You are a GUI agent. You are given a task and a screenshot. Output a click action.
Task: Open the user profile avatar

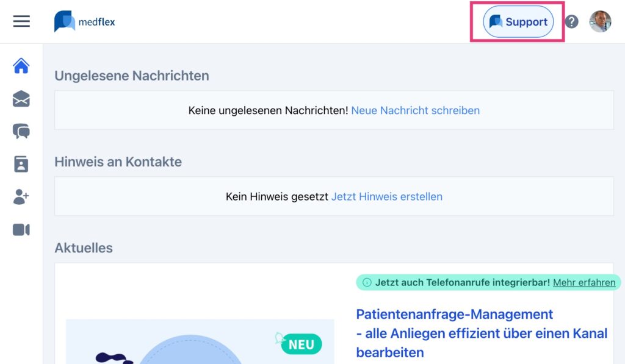click(601, 21)
